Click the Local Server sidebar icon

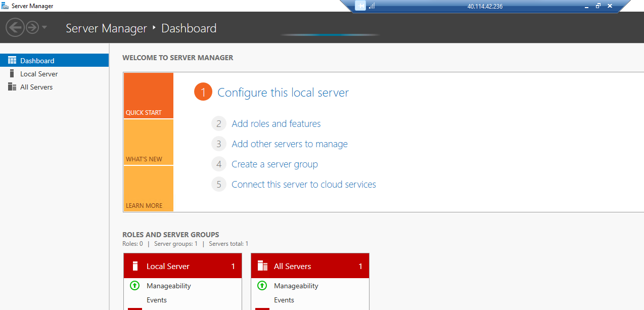pos(12,74)
